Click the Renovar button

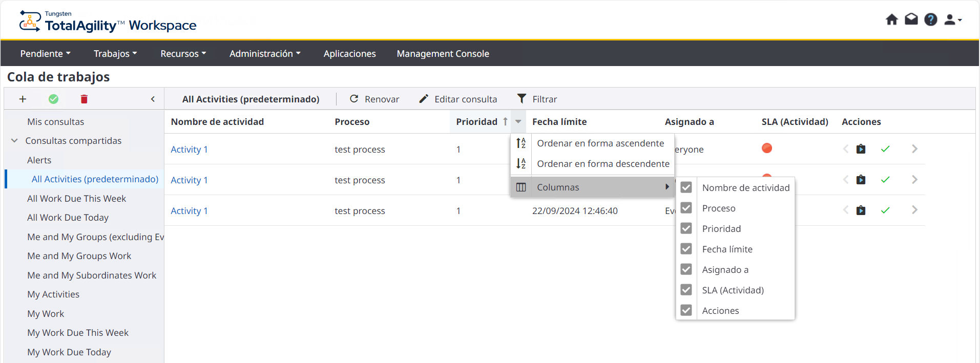(x=374, y=99)
